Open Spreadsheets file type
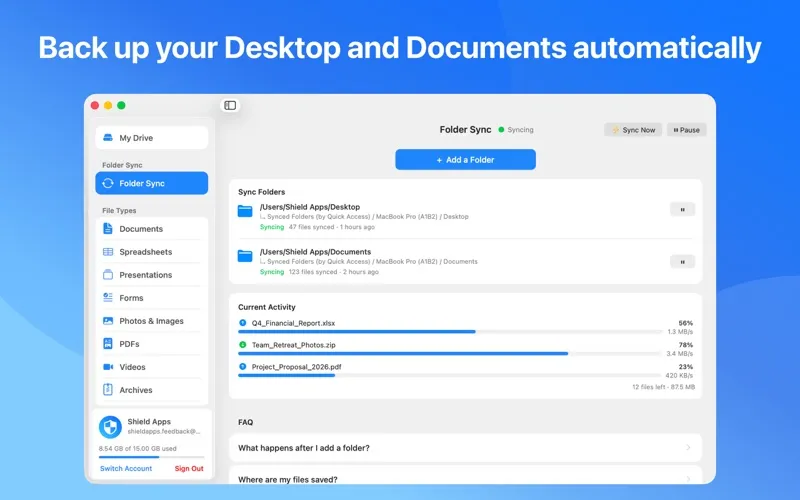800x500 pixels. tap(152, 252)
